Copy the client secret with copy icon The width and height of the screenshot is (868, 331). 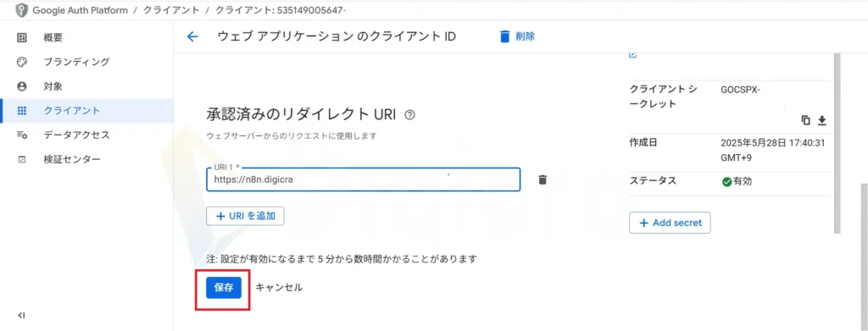[x=806, y=120]
